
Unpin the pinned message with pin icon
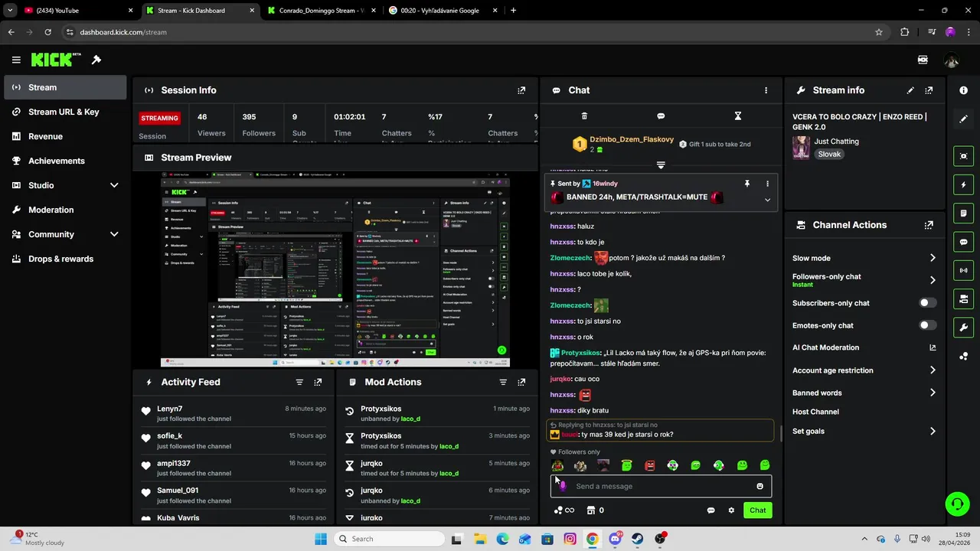(x=746, y=184)
